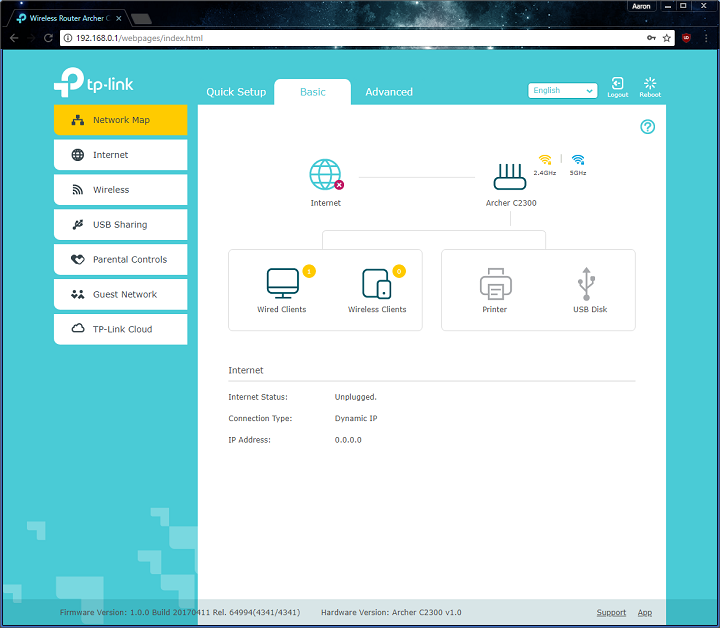Open the Wired Clients monitor icon
The height and width of the screenshot is (628, 720).
pyautogui.click(x=282, y=283)
